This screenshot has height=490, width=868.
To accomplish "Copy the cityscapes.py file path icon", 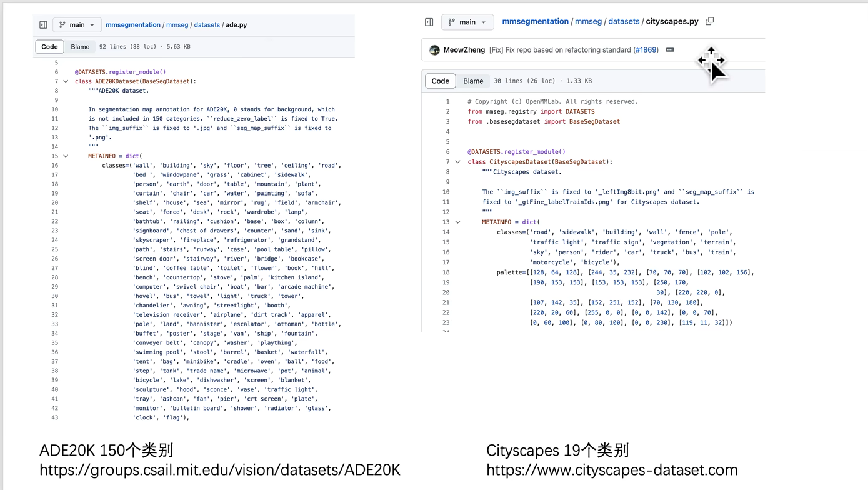I will pyautogui.click(x=709, y=21).
